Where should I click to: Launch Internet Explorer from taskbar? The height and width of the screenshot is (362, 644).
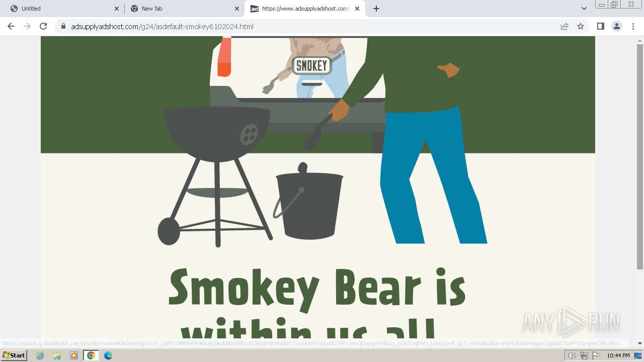[x=40, y=355]
